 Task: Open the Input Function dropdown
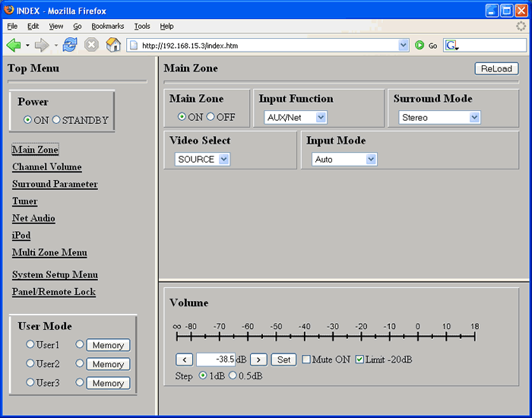(296, 118)
